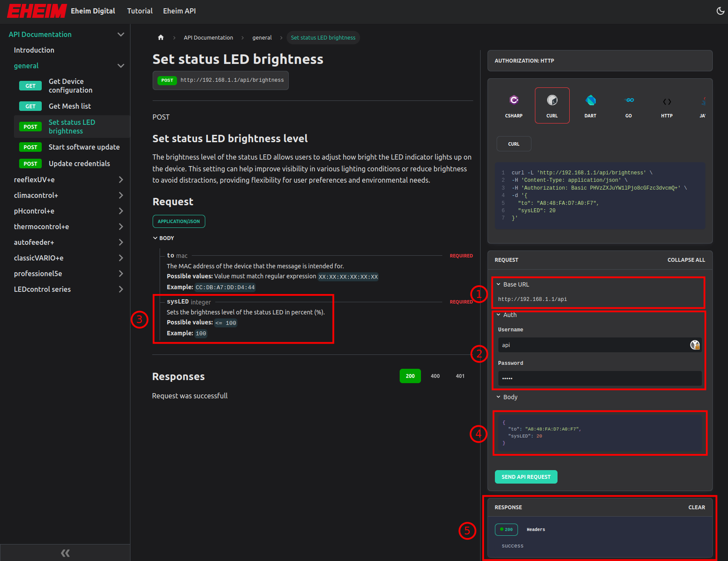Click the request Body JSON editor
Image resolution: width=728 pixels, height=561 pixels.
600,433
